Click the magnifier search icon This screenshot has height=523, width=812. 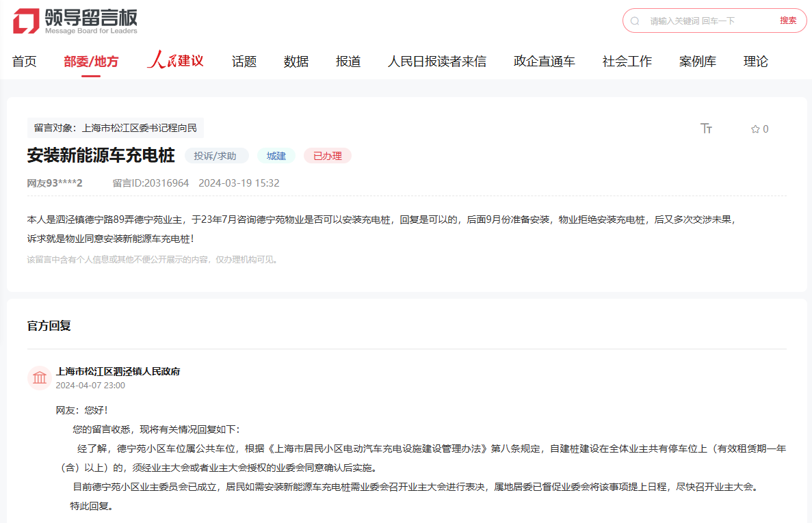point(636,21)
